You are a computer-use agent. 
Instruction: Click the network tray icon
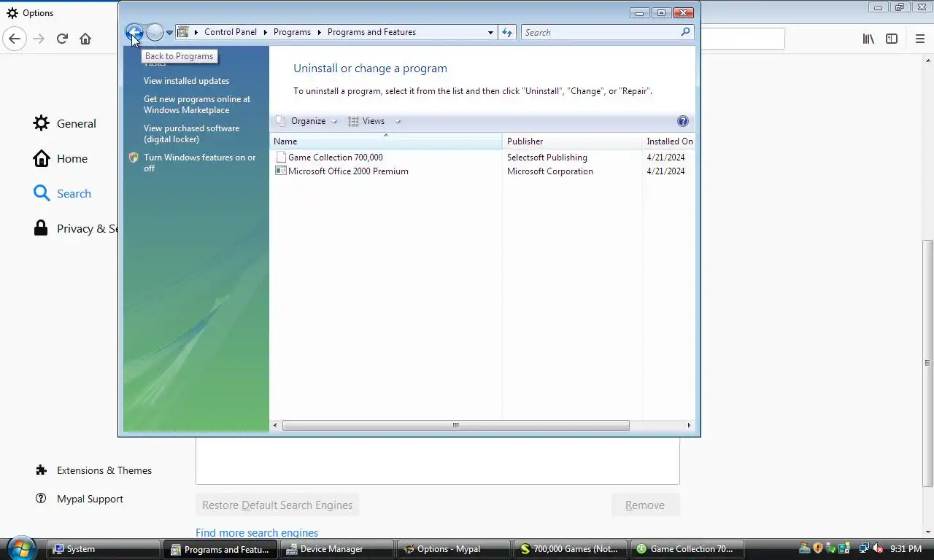[864, 548]
